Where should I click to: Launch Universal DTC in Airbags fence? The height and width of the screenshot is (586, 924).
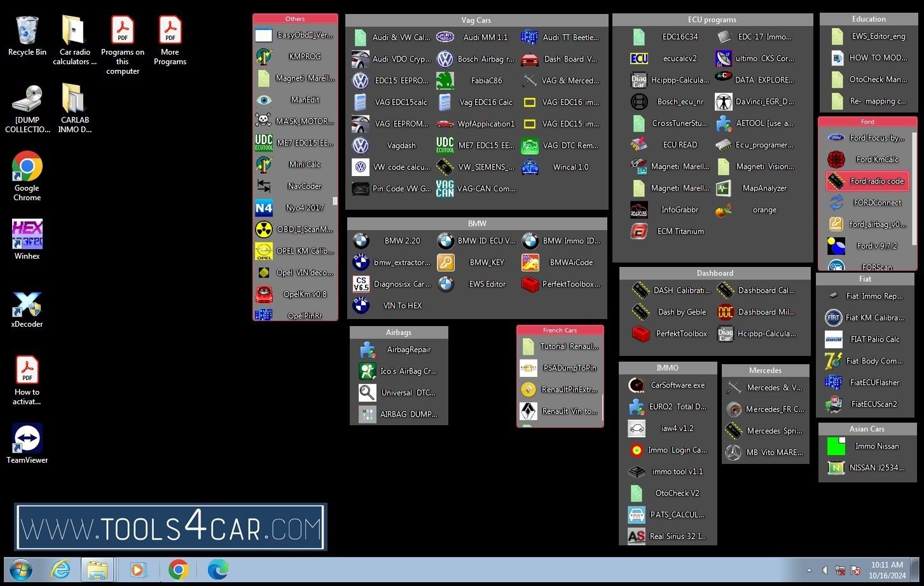click(x=398, y=393)
